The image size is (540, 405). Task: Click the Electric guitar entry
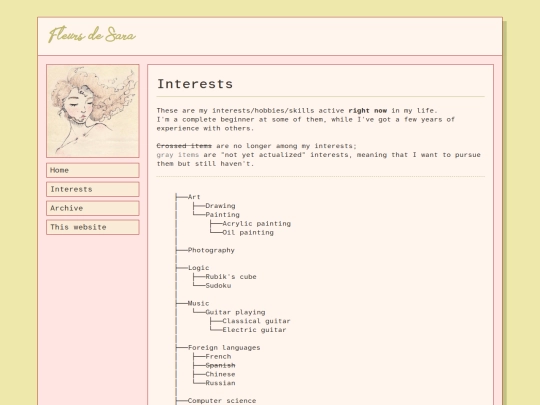point(254,330)
